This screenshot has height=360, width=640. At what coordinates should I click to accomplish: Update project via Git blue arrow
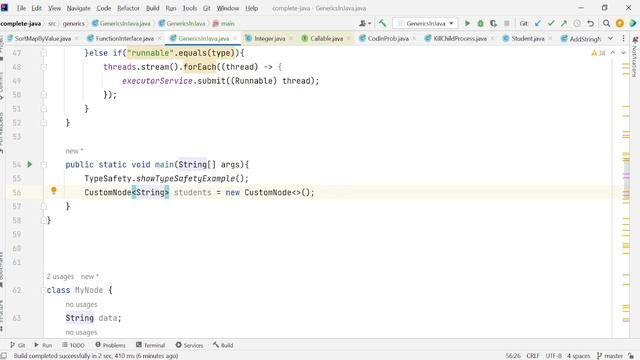coord(538,23)
